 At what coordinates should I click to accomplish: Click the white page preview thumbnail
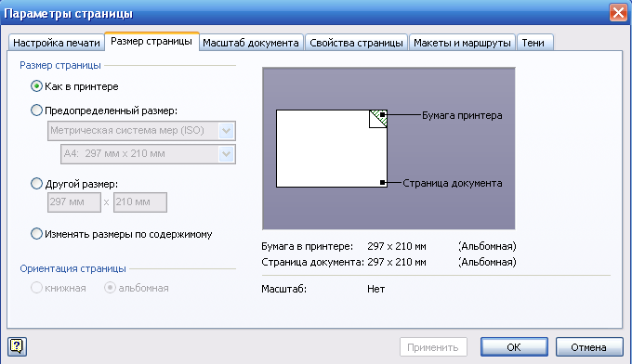(x=332, y=149)
